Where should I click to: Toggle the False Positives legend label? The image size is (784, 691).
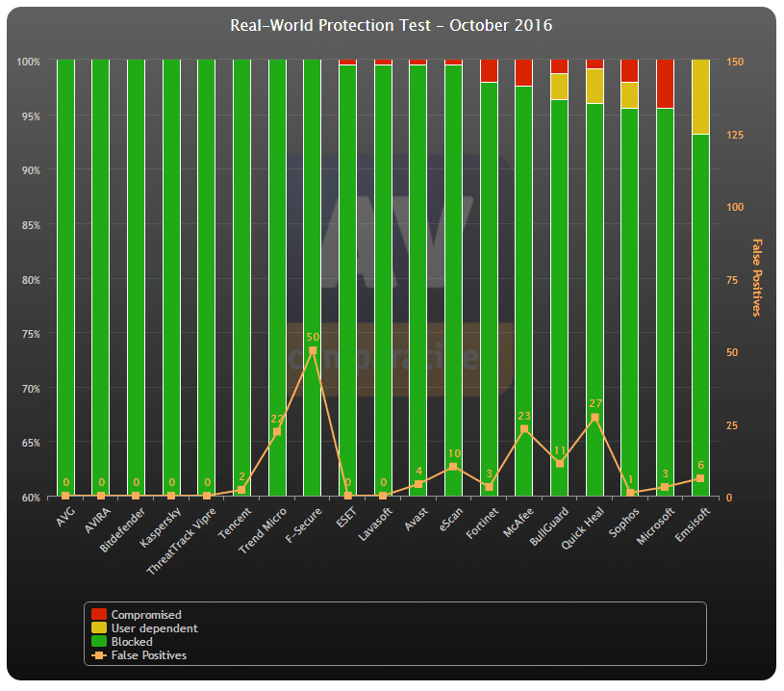pos(148,655)
